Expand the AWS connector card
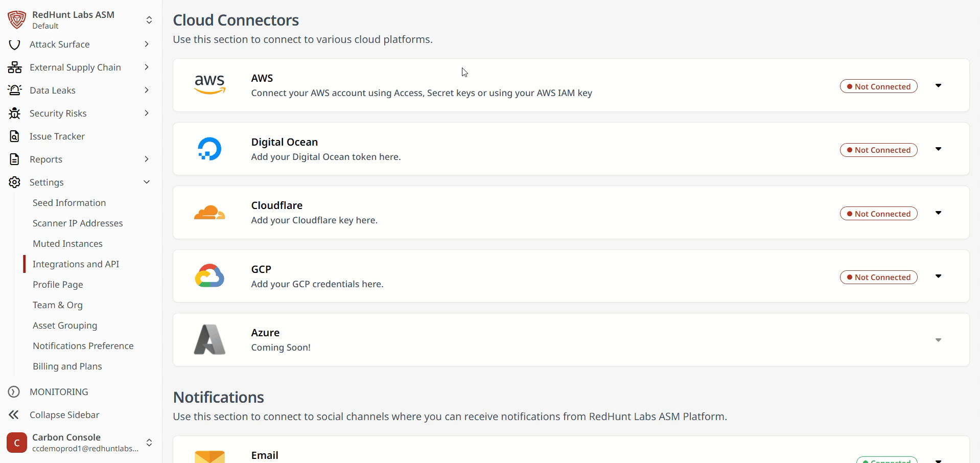The image size is (980, 463). (939, 86)
